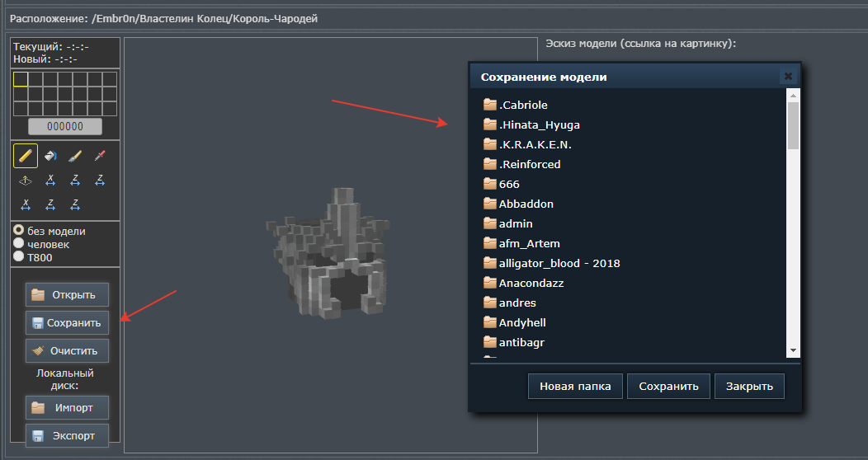This screenshot has height=460, width=868.
Task: Click the Импорт button
Action: 67,407
